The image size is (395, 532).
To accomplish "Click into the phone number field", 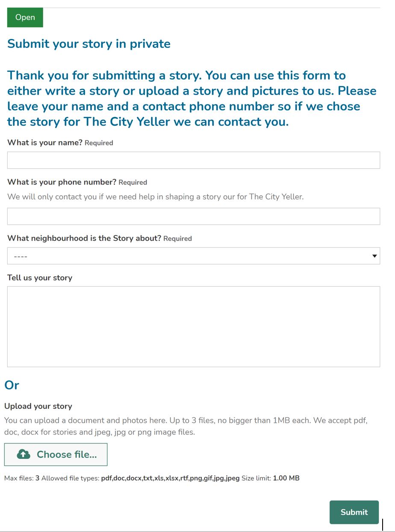I will (193, 217).
